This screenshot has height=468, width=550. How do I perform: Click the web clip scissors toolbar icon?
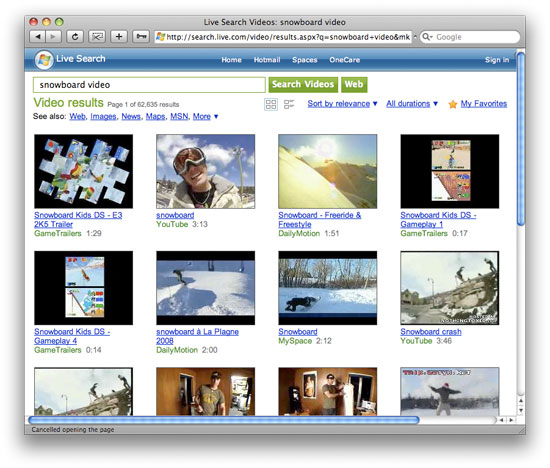pos(97,37)
